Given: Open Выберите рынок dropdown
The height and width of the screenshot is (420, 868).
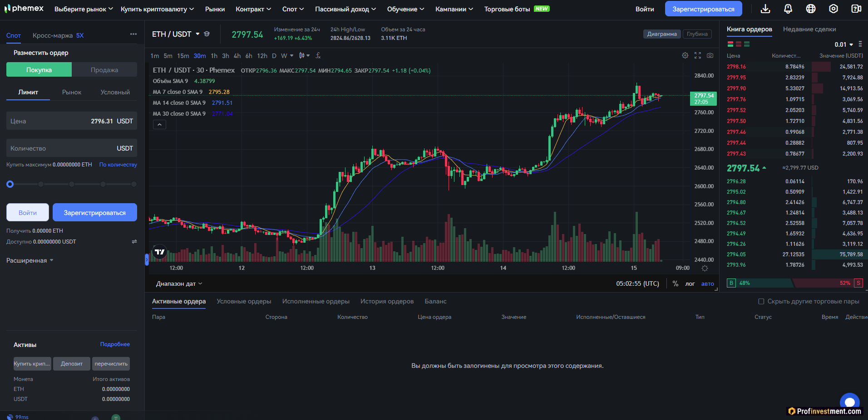Looking at the screenshot, I should [x=84, y=9].
